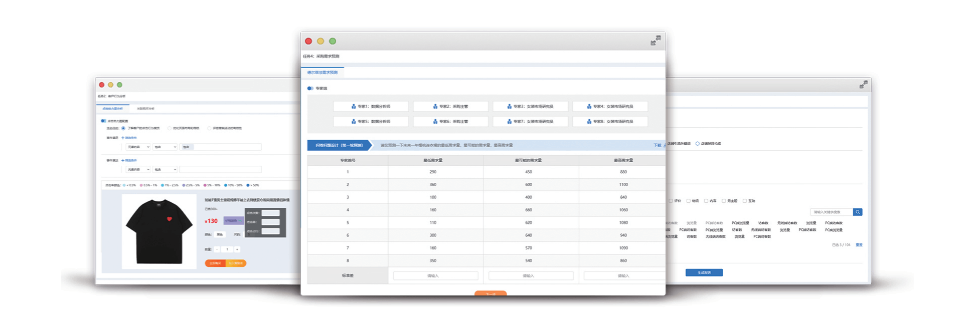This screenshot has width=980, height=317.
Task: Click the blue 生成报表 button
Action: point(704,272)
